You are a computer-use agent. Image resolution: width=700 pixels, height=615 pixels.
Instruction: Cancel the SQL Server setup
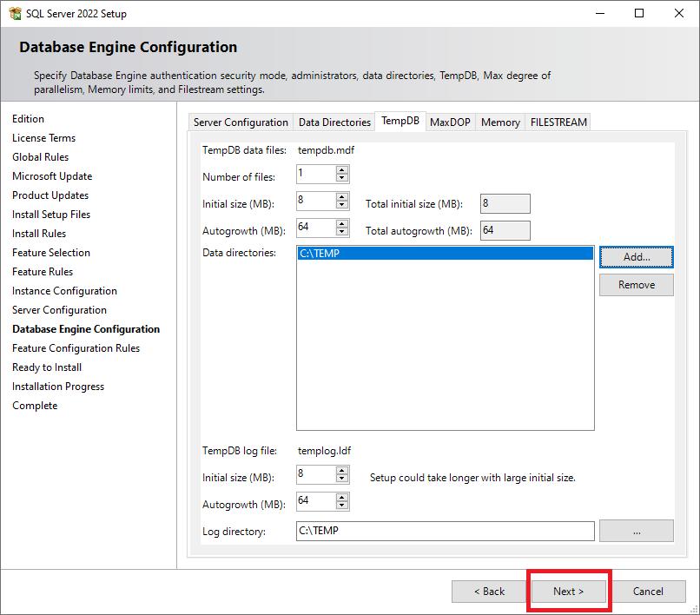click(x=648, y=592)
